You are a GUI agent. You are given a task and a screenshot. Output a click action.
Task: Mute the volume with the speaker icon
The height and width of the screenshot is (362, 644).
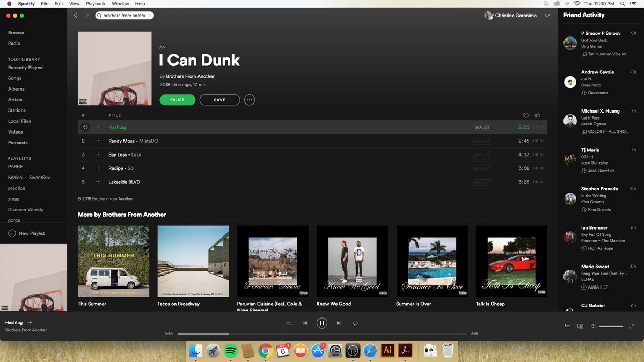pos(593,326)
